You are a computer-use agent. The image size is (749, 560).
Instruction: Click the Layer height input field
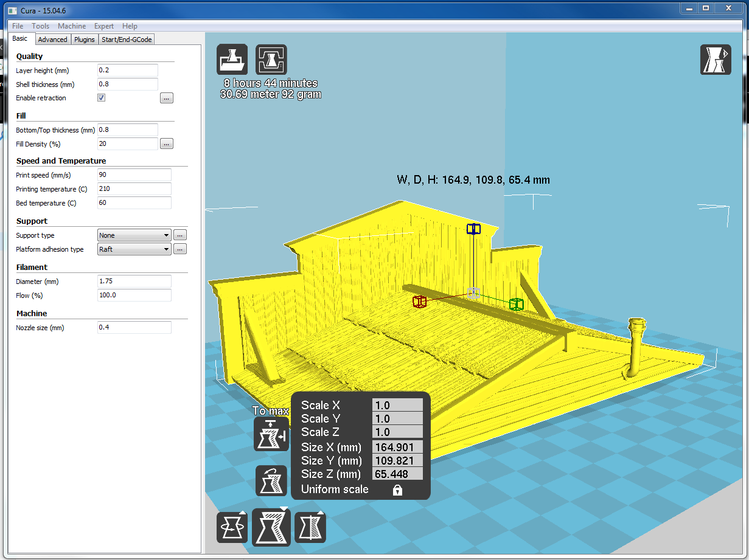click(x=128, y=71)
